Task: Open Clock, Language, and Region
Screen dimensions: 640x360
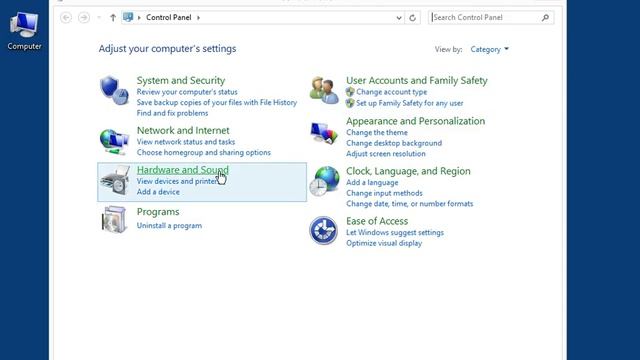Action: 408,171
